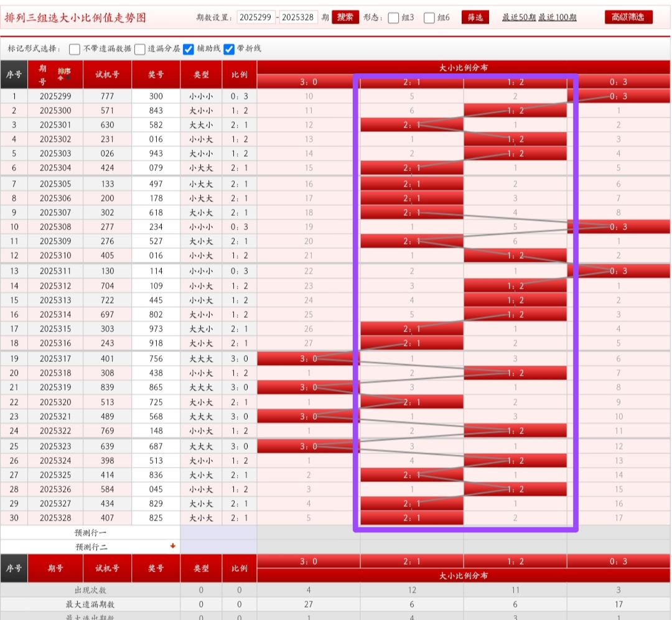672x620 pixels.
Task: Click the 0:3 marker in row 2025299
Action: point(618,96)
